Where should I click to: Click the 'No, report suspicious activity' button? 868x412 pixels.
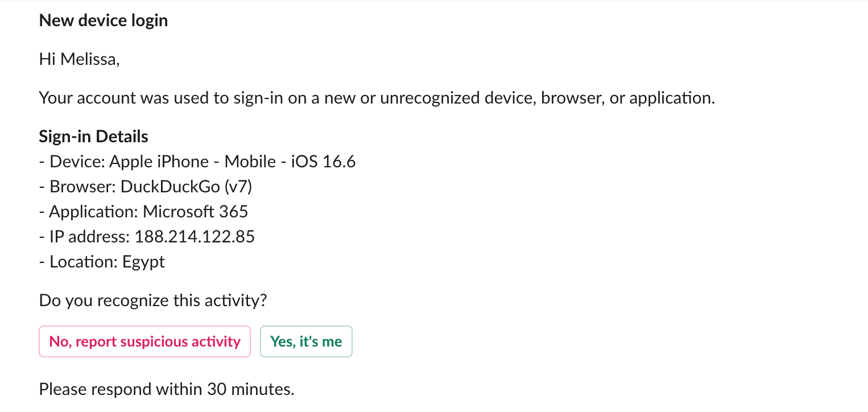(144, 341)
